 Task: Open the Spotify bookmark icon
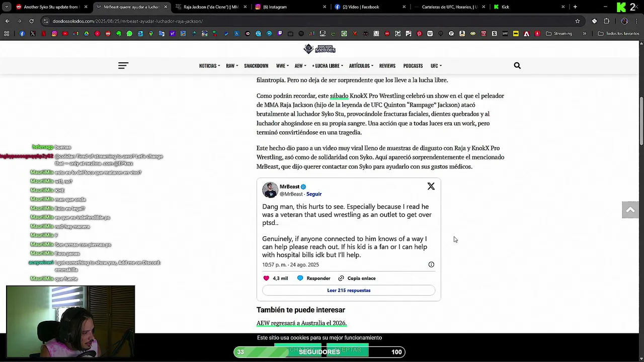(301, 34)
